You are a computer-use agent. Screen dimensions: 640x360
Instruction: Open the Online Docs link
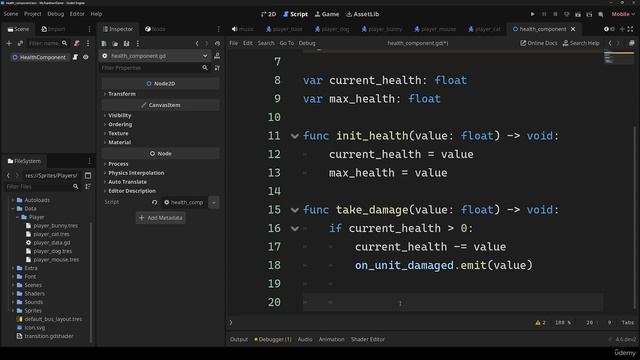pyautogui.click(x=538, y=43)
